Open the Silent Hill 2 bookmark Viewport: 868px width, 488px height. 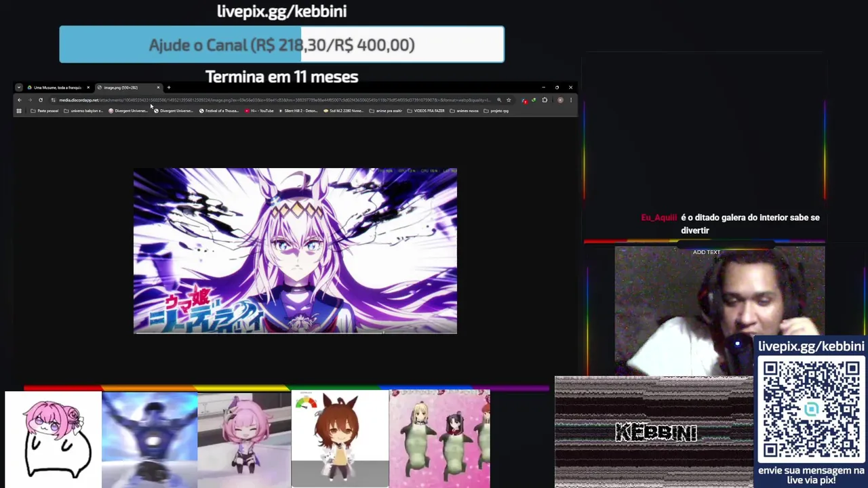298,110
